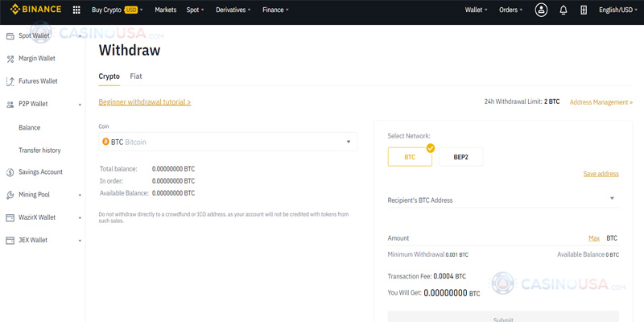Open the Spot menu dropdown
This screenshot has width=644, height=322.
(195, 10)
